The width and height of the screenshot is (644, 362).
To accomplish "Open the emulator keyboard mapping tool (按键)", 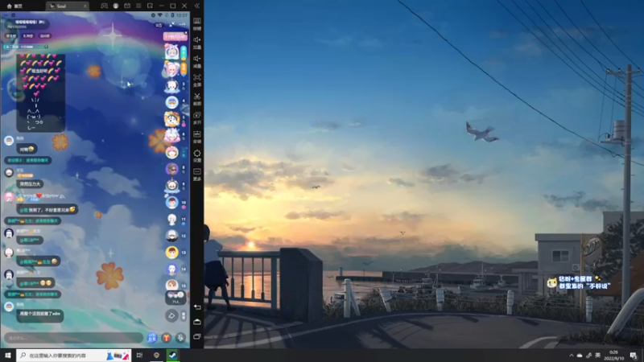I will coord(197,24).
